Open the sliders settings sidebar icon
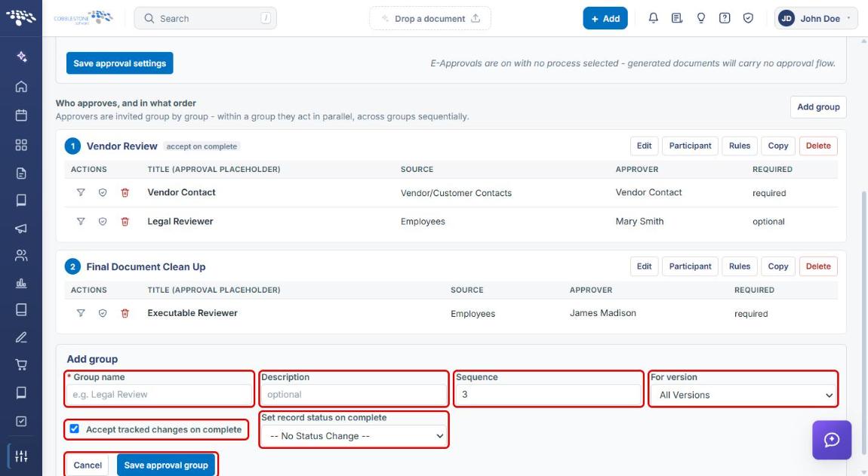This screenshot has width=868, height=476. [21, 456]
